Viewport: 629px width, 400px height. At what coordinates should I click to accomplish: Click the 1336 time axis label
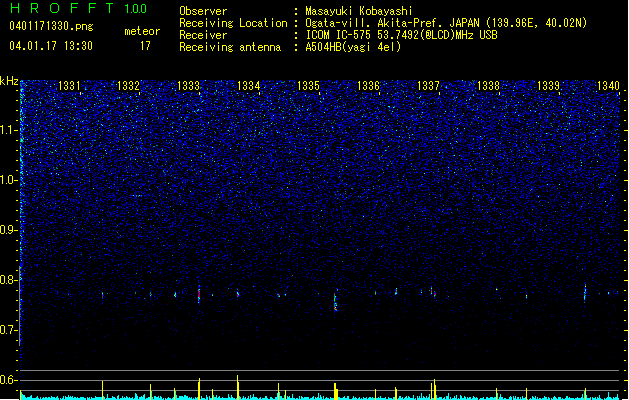pyautogui.click(x=368, y=85)
